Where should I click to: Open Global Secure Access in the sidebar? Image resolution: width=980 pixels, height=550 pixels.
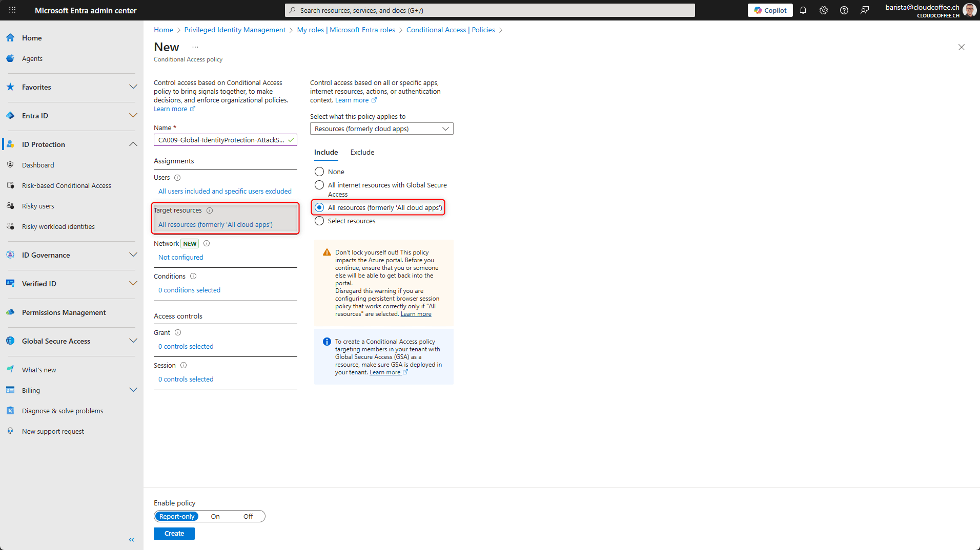point(55,341)
